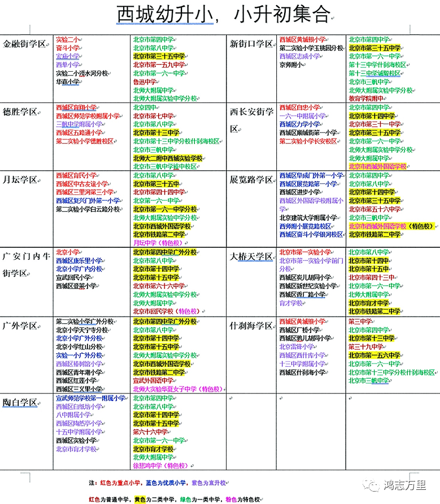Click 北京市第一五九中学 in the table
The width and height of the screenshot is (440, 504).
point(159,64)
